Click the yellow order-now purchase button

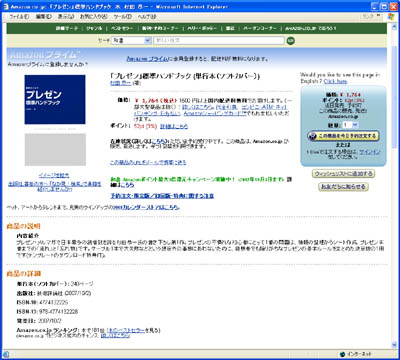coord(343,136)
